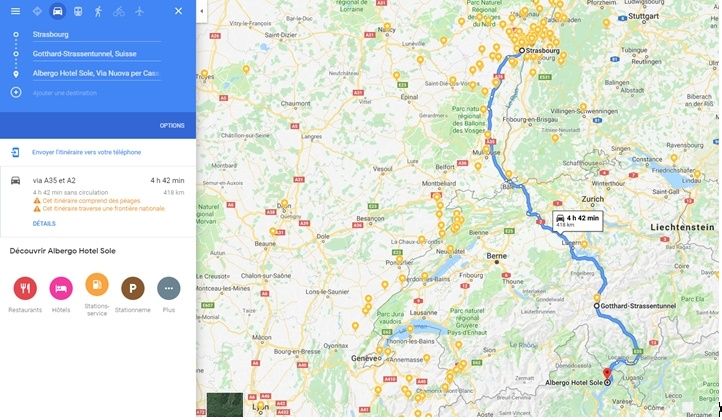Viewport: 722px width, 420px height.
Task: Select driving travel mode car icon
Action: [58, 11]
